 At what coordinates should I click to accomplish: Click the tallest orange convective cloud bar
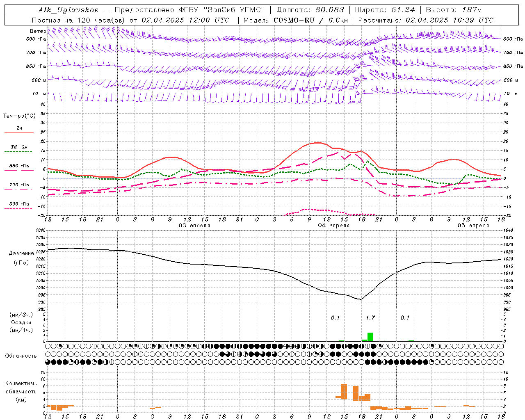tap(344, 391)
